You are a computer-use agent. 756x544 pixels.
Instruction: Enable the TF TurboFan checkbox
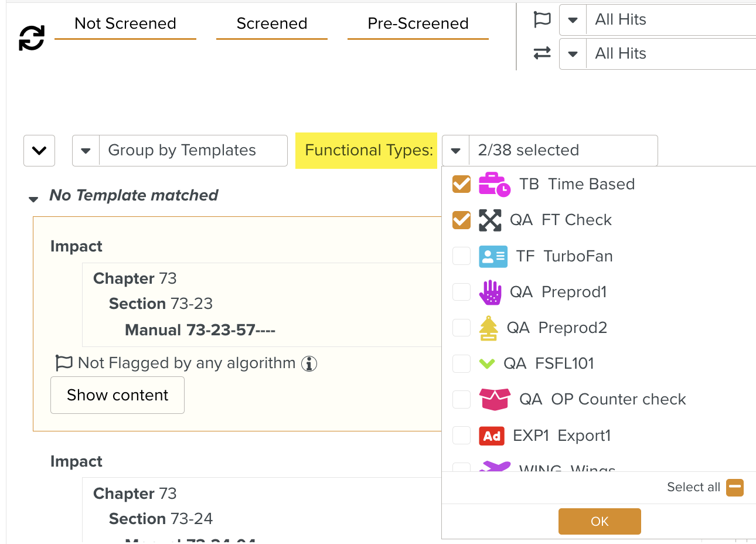point(461,256)
